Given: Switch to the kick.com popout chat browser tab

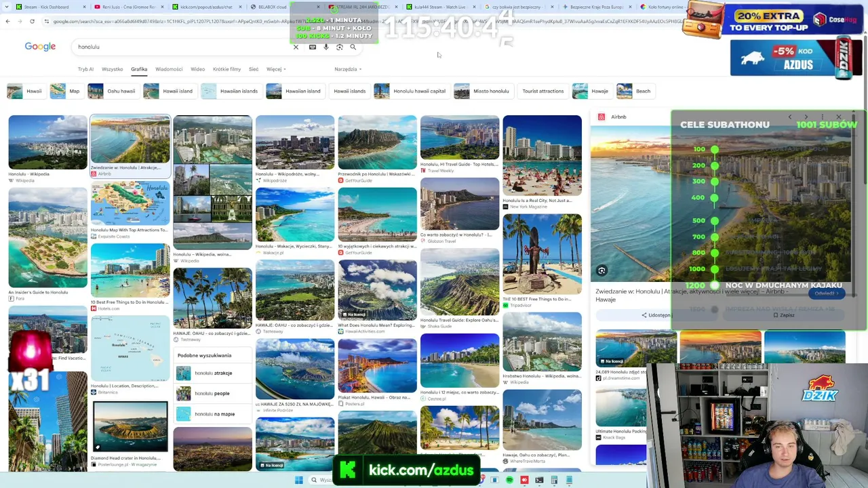Looking at the screenshot, I should [207, 7].
